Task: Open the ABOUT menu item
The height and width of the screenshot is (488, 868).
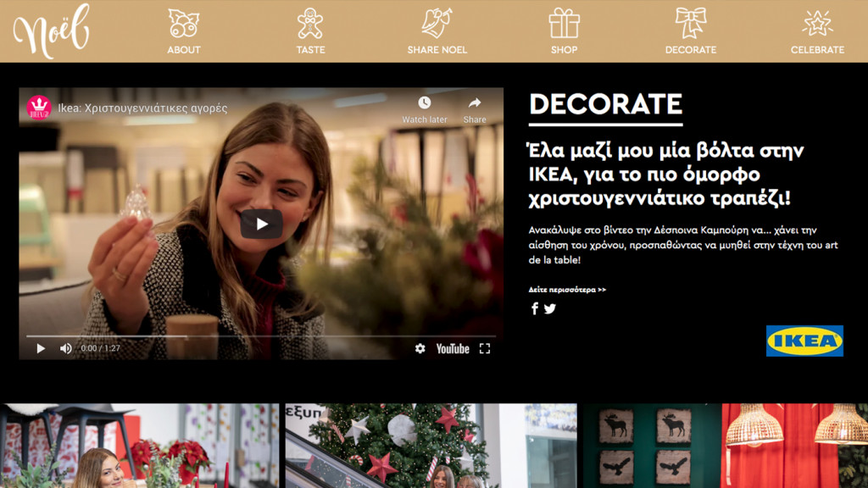Action: click(x=184, y=50)
